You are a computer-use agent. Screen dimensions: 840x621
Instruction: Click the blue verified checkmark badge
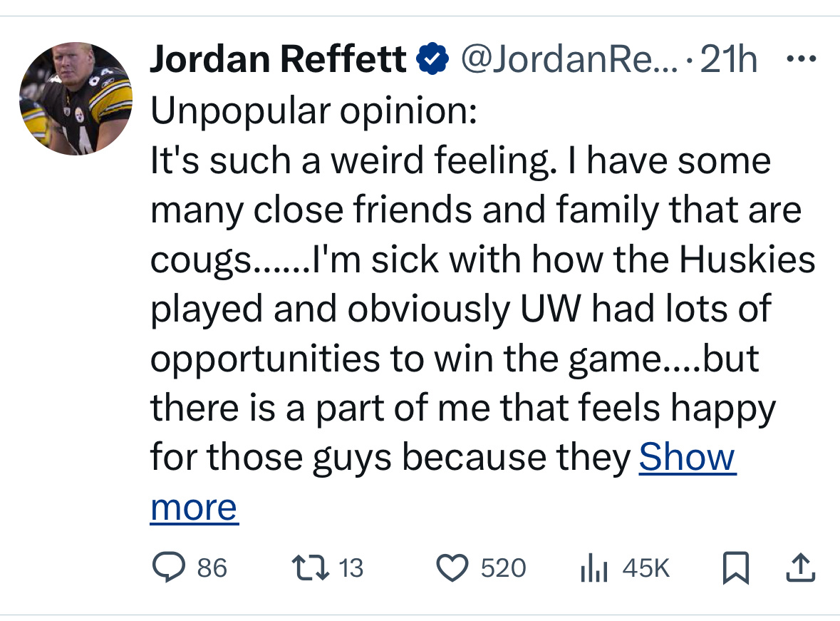tap(432, 59)
